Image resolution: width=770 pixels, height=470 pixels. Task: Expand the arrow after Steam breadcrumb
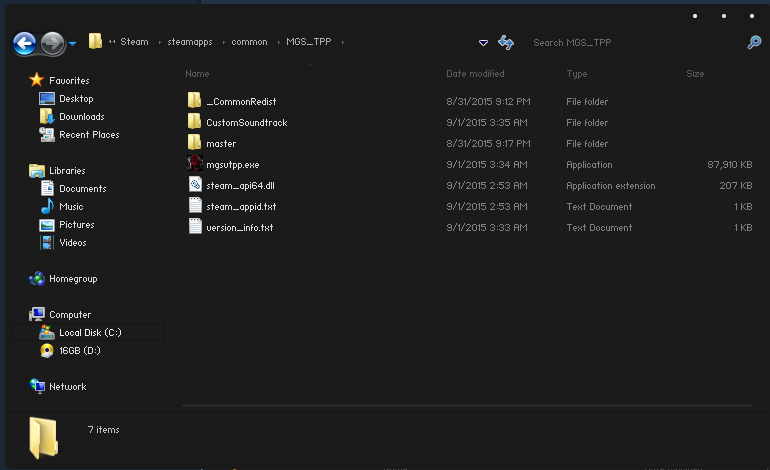[159, 42]
